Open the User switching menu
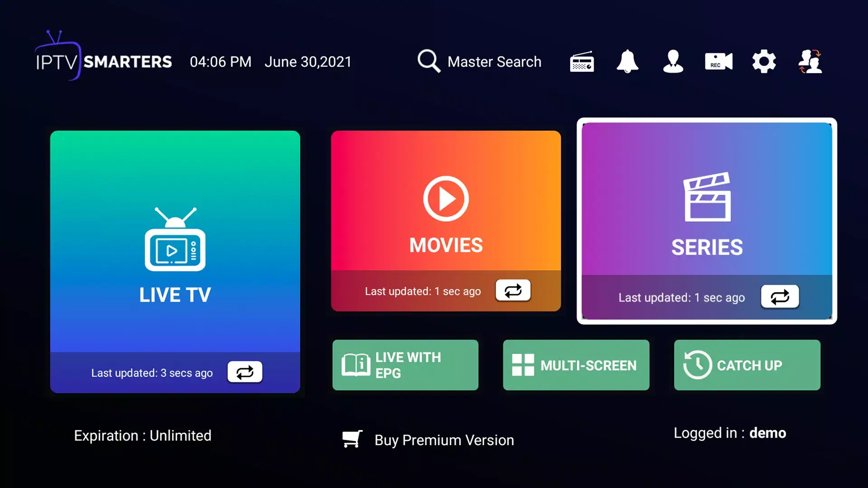The image size is (868, 488). (x=811, y=61)
